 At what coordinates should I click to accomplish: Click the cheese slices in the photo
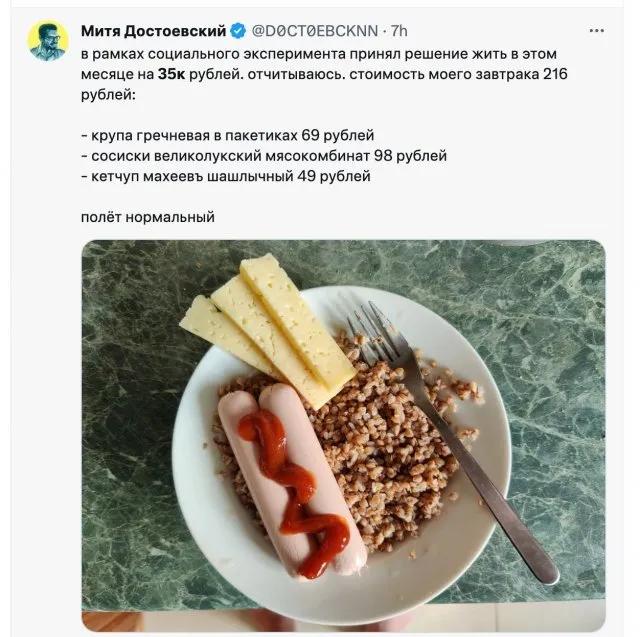tap(268, 330)
